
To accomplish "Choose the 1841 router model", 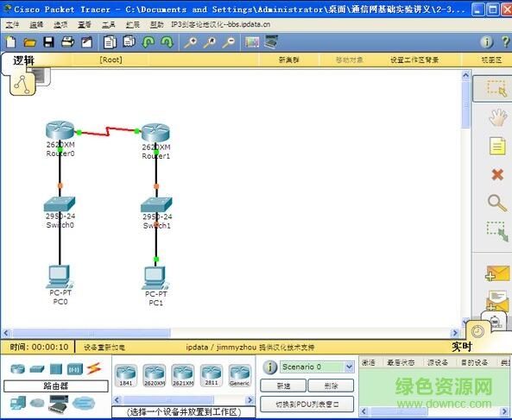I will pos(126,375).
